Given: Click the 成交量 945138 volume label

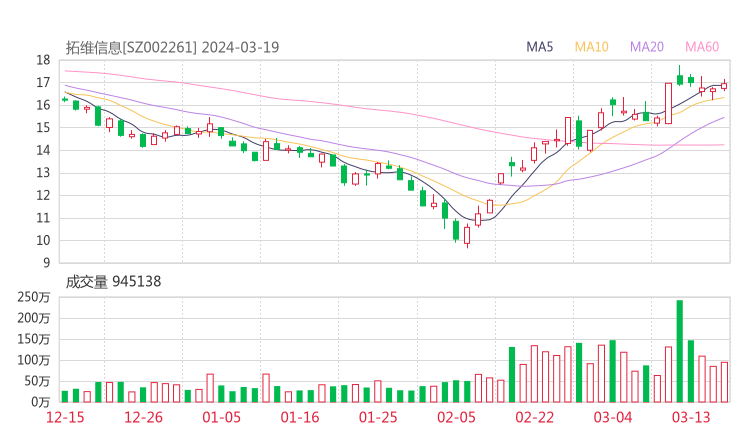Looking at the screenshot, I should pyautogui.click(x=113, y=282).
